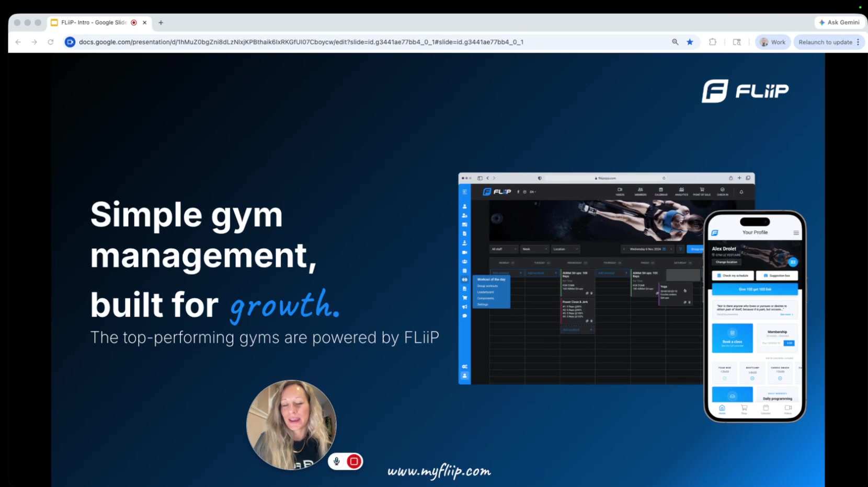Viewport: 868px width, 487px height.
Task: Open Point of Sale in the desktop mockup header
Action: click(702, 192)
